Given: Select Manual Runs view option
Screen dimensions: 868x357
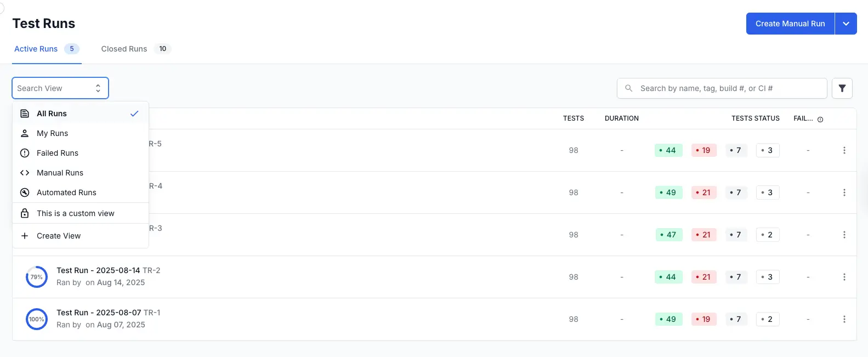Looking at the screenshot, I should 60,173.
